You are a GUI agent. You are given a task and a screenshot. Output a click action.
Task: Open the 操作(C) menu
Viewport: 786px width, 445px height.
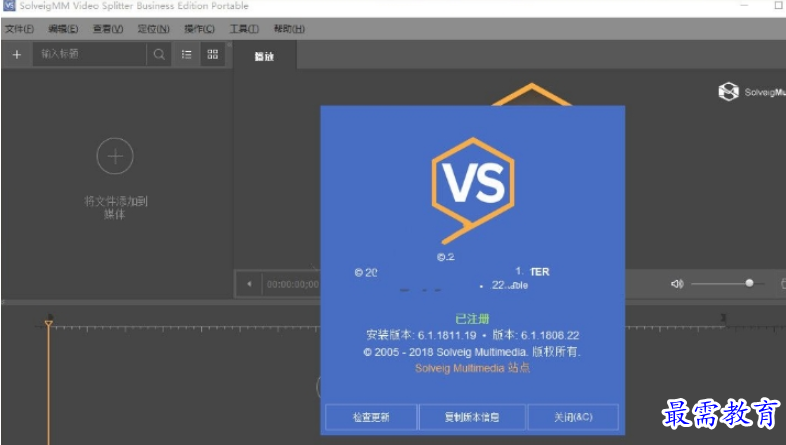click(x=199, y=29)
